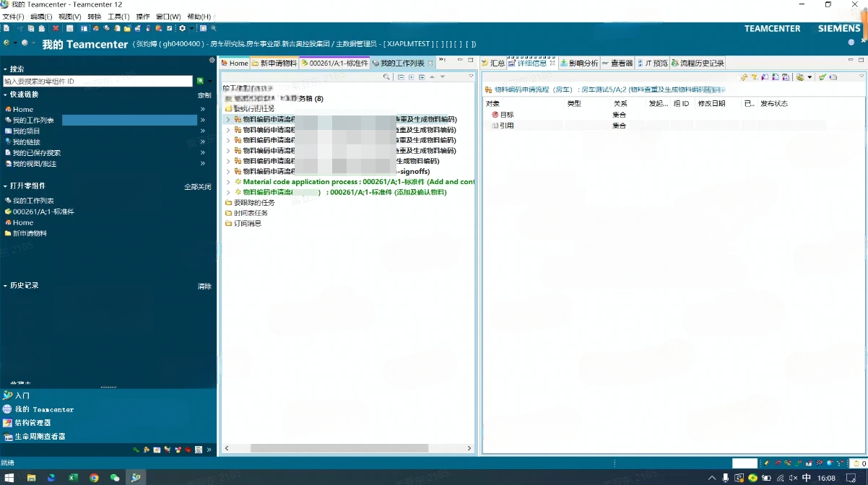Open the 工具(T) menu
Image resolution: width=868 pixels, height=485 pixels.
(118, 17)
